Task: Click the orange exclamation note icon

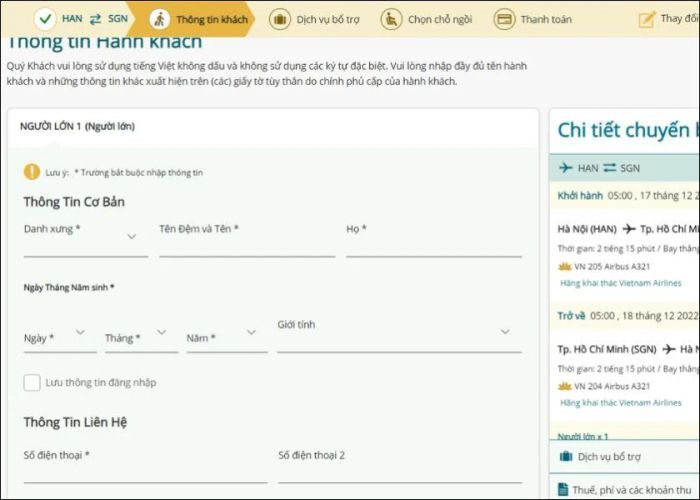Action: [x=32, y=171]
